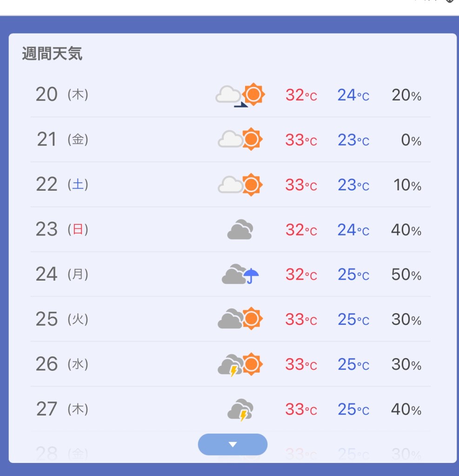459x476 pixels.
Task: Click the 25°C low temperature for the 26th
Action: tap(353, 364)
